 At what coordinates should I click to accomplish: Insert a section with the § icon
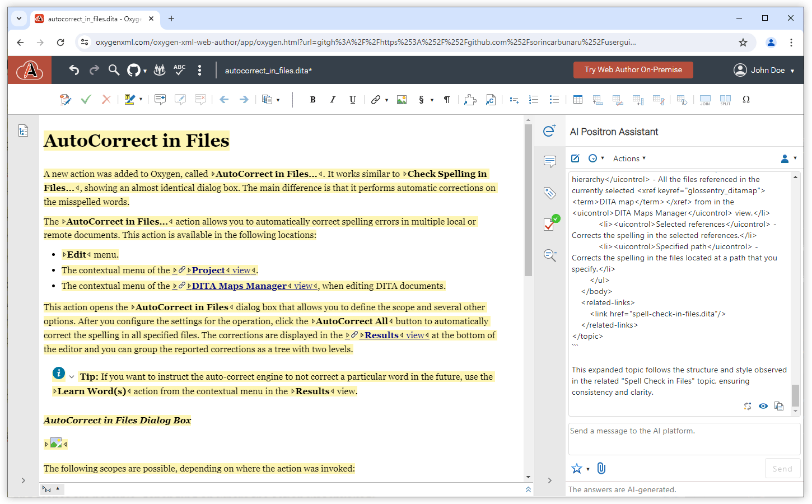click(421, 100)
